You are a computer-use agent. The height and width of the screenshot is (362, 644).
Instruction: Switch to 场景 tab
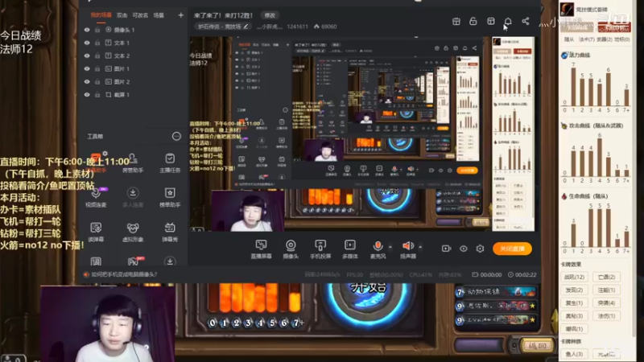point(159,15)
